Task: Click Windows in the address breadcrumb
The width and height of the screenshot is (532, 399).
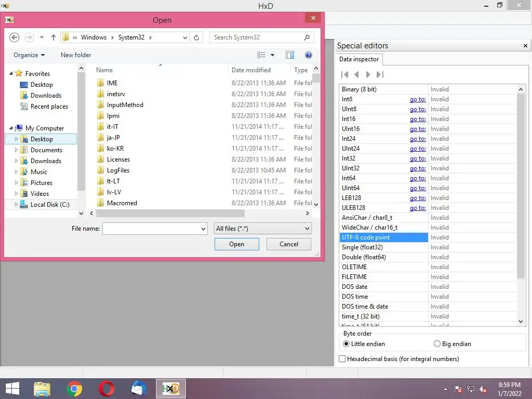Action: tap(94, 37)
